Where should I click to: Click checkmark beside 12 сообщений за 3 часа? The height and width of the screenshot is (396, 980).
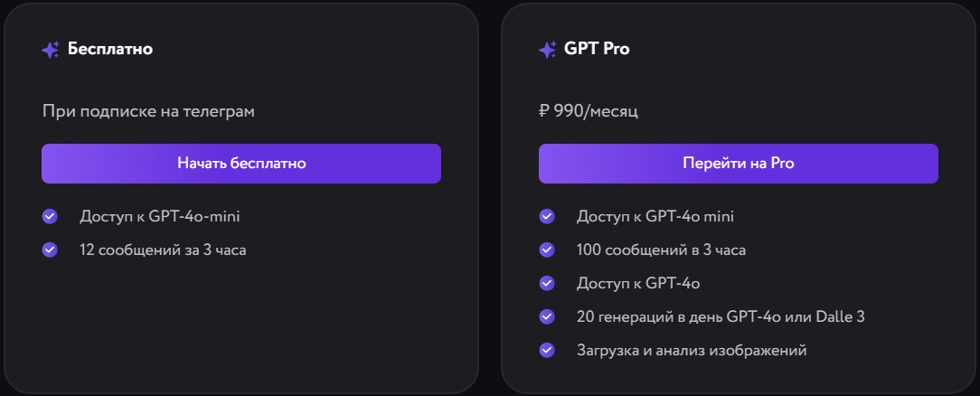[x=50, y=250]
